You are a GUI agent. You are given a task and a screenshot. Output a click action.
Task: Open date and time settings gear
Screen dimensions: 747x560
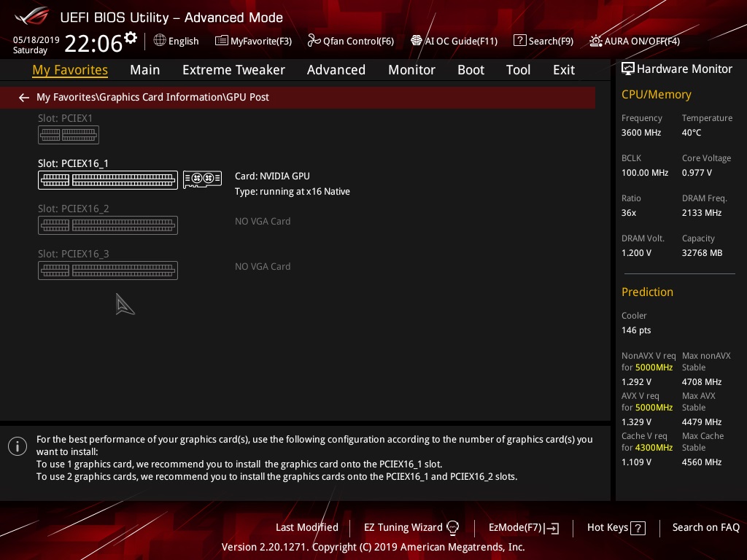click(x=131, y=37)
